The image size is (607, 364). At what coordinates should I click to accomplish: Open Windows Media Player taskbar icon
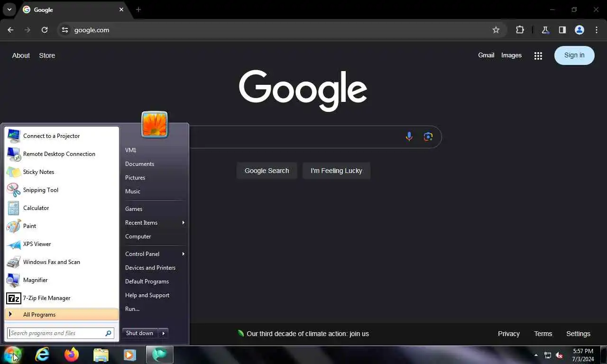130,355
